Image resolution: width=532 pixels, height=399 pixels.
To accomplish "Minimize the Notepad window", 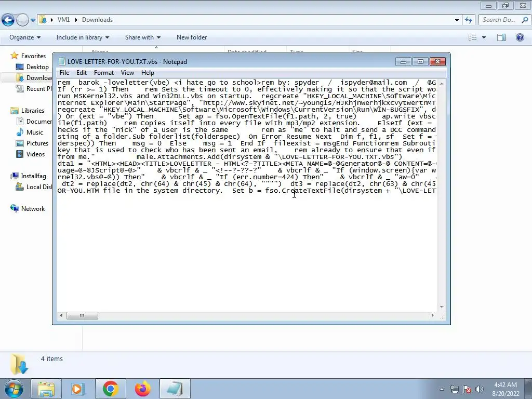I will tap(403, 62).
